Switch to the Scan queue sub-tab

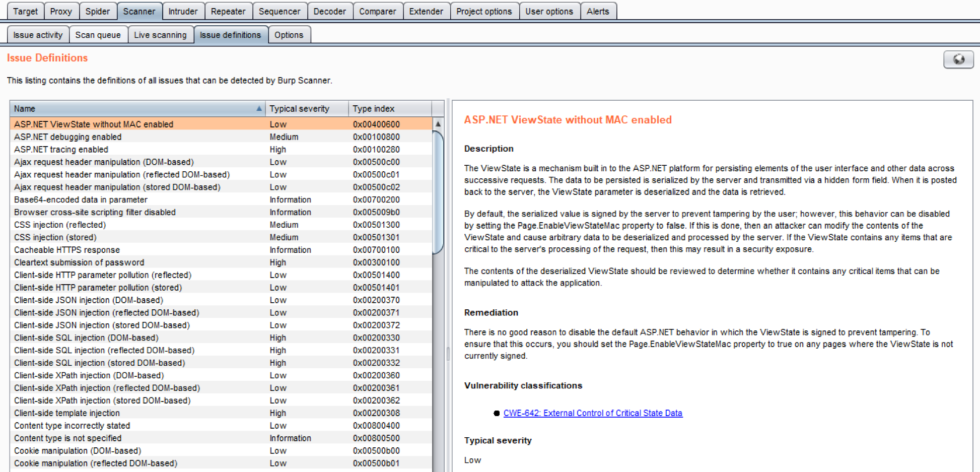point(98,35)
